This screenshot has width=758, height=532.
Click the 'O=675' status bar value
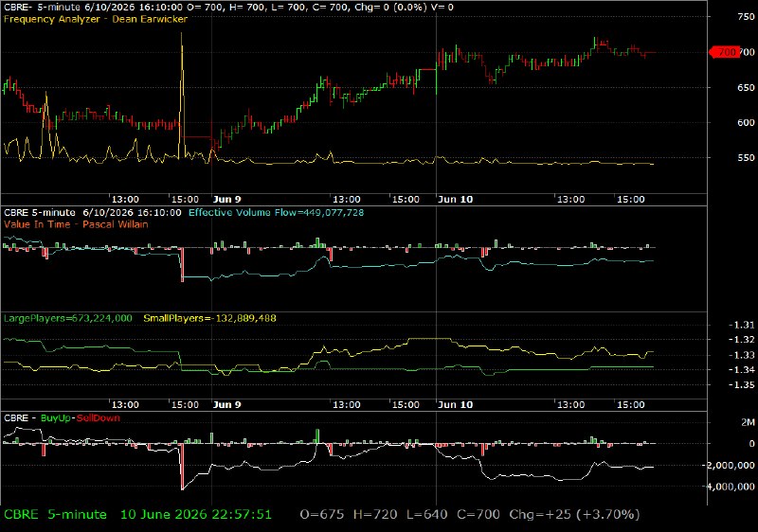coord(322,515)
